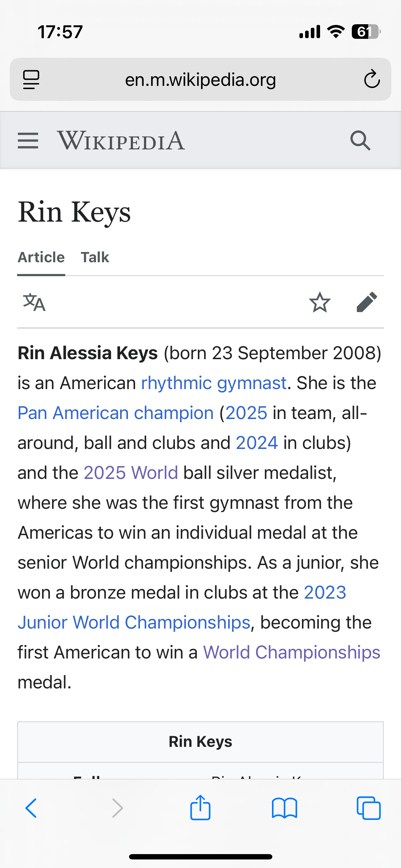Switch to the Talk tab
This screenshot has width=401, height=868.
(95, 257)
